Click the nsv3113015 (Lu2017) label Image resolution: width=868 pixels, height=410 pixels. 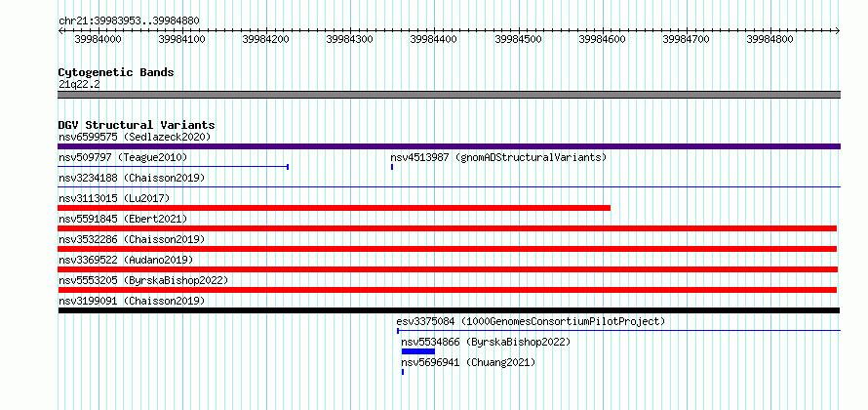pos(114,198)
